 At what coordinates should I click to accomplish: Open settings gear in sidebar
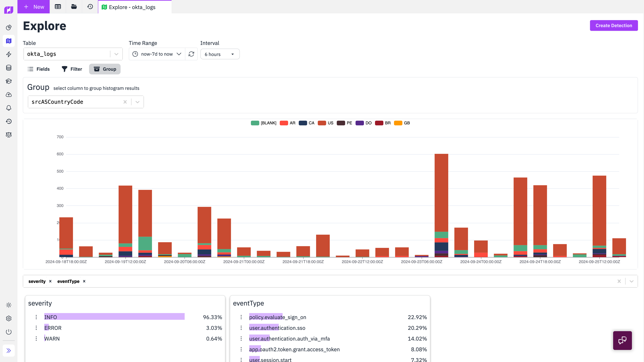[x=9, y=319]
